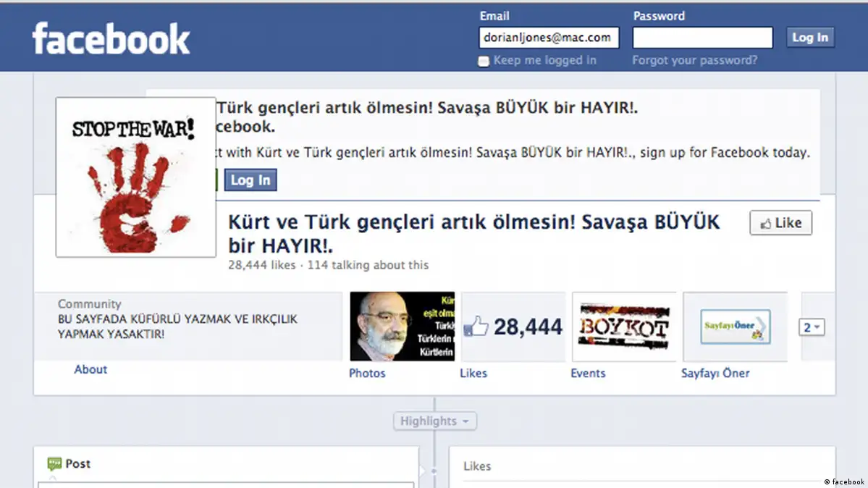Like the page with the Like button
Screen dimensions: 868x488
[x=780, y=223]
